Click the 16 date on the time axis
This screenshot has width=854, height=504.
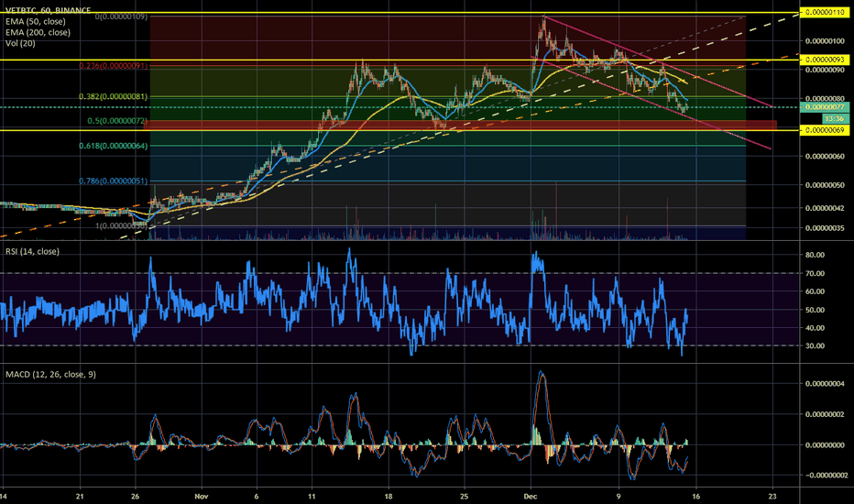coord(695,497)
